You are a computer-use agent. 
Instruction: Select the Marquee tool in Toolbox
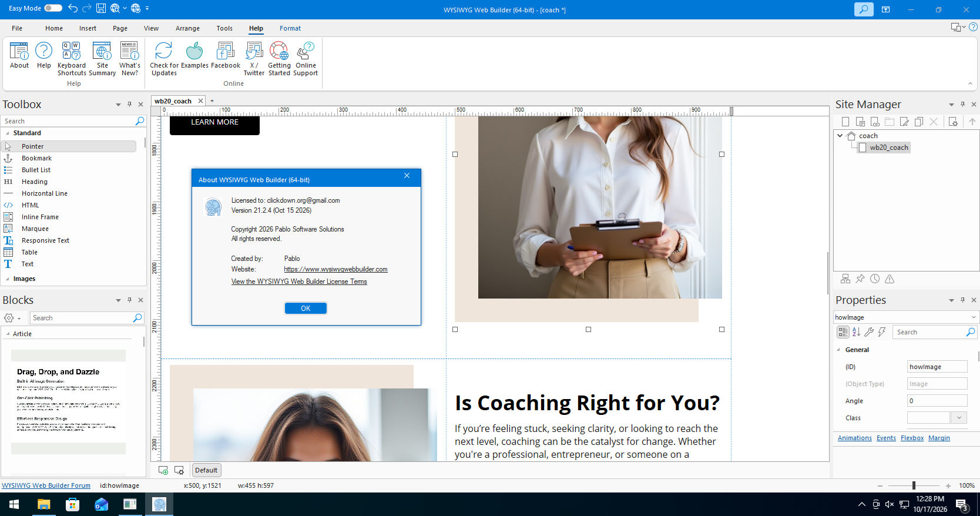point(35,229)
